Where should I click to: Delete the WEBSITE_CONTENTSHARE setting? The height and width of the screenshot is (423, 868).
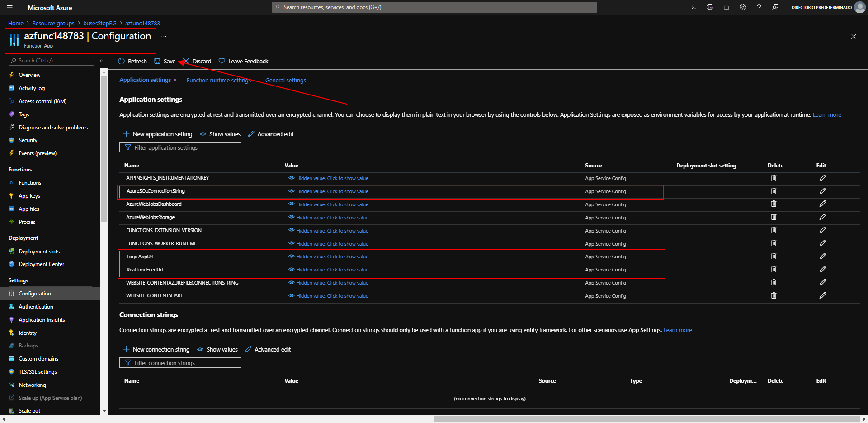pyautogui.click(x=774, y=295)
